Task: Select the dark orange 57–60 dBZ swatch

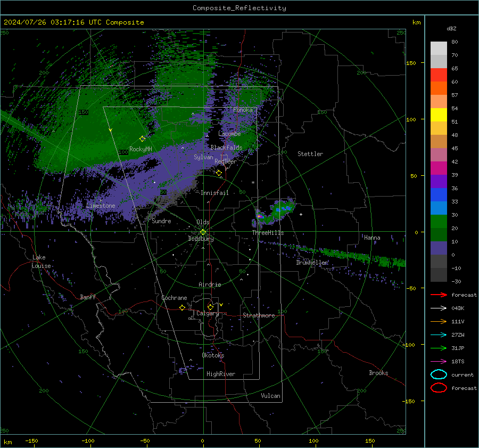Action: [x=439, y=88]
